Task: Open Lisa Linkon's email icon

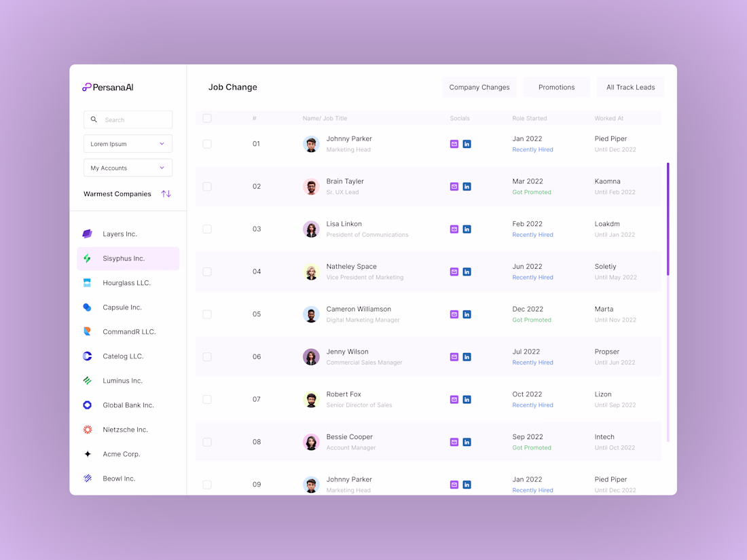Action: pyautogui.click(x=454, y=229)
